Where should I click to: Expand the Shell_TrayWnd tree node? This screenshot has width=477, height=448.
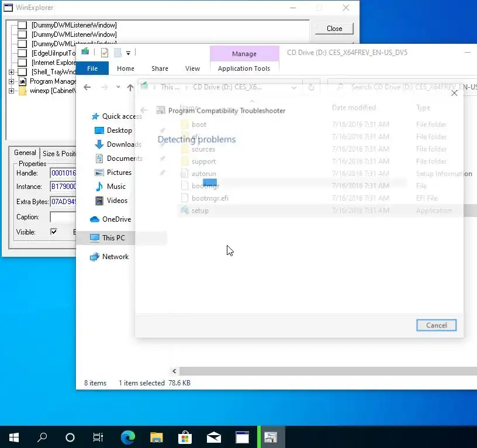(x=11, y=72)
